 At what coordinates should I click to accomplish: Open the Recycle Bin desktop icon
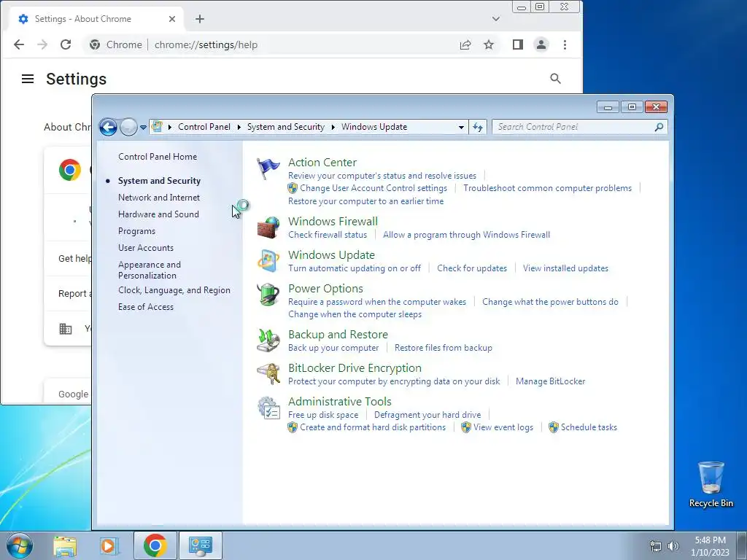pyautogui.click(x=711, y=484)
